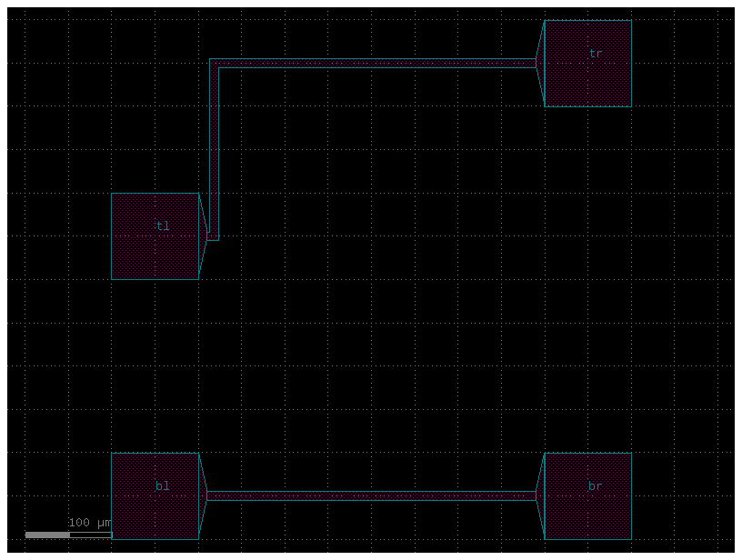742x560 pixels.
Task: Click the upper-left corner bend of the route
Action: pos(214,64)
